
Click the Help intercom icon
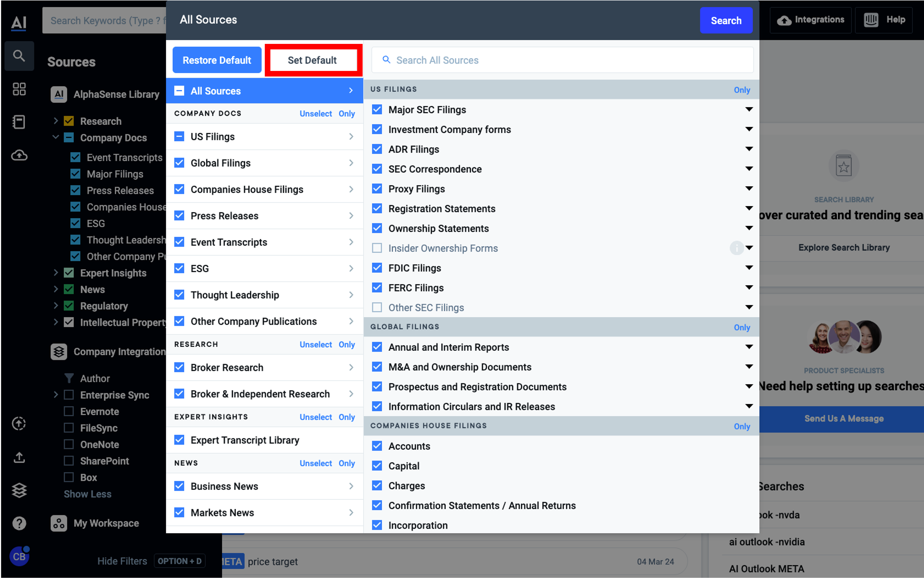(871, 20)
